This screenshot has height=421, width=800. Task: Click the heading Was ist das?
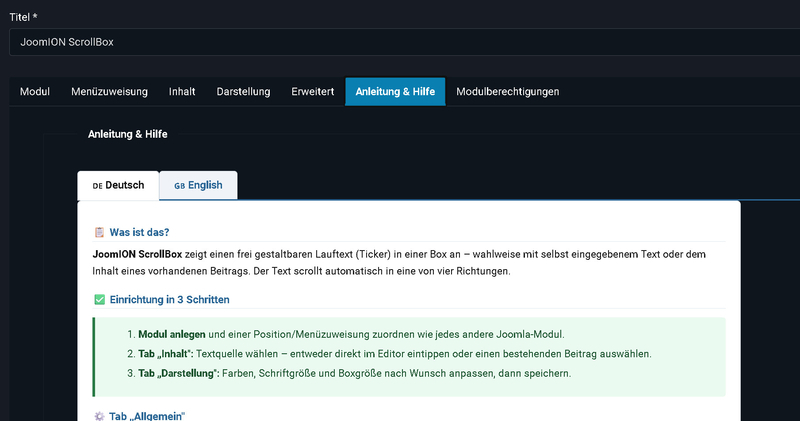[x=139, y=232]
